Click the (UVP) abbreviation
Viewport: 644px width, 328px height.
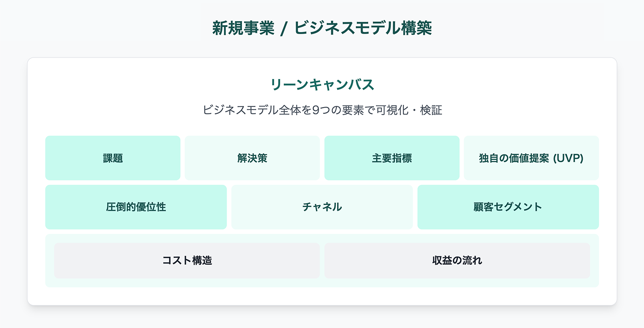click(568, 158)
